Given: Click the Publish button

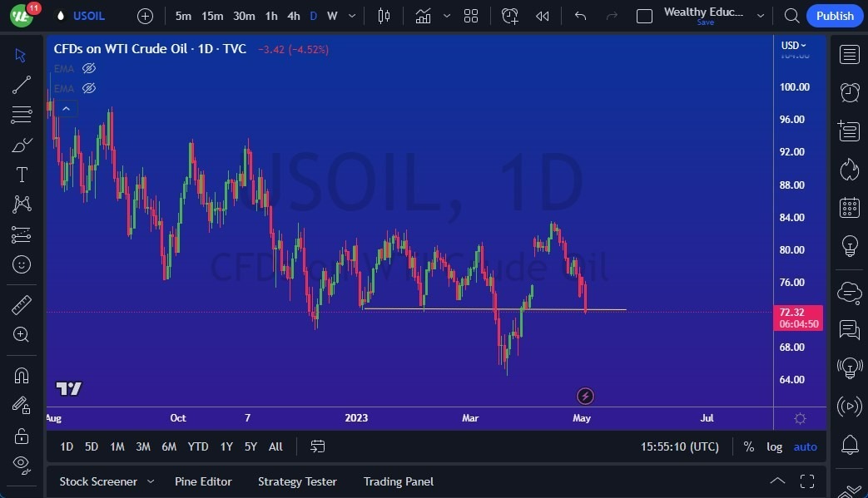Looking at the screenshot, I should (834, 16).
